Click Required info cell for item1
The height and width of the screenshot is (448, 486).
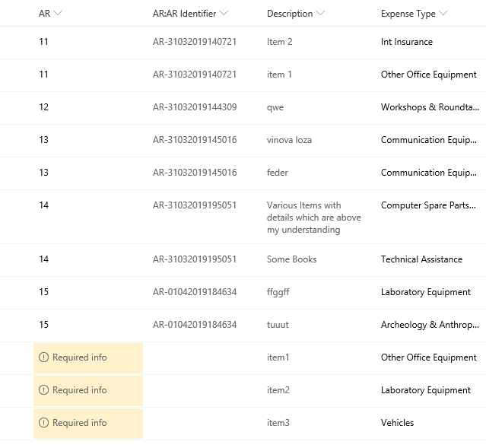[x=87, y=357]
